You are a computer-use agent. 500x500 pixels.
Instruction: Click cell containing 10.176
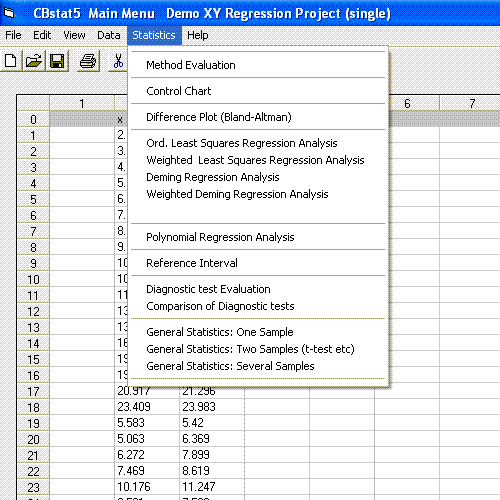(x=147, y=487)
